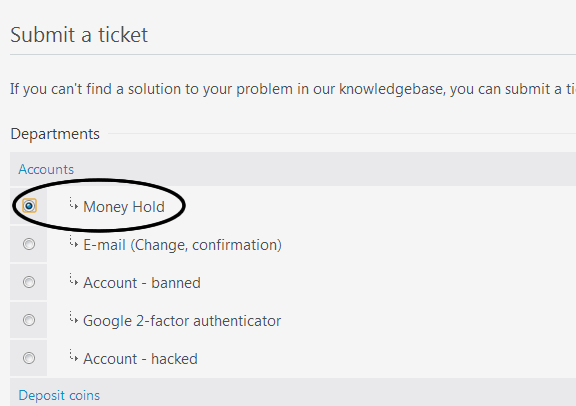Click the Account - banned text label
This screenshot has width=576, height=406.
point(142,283)
